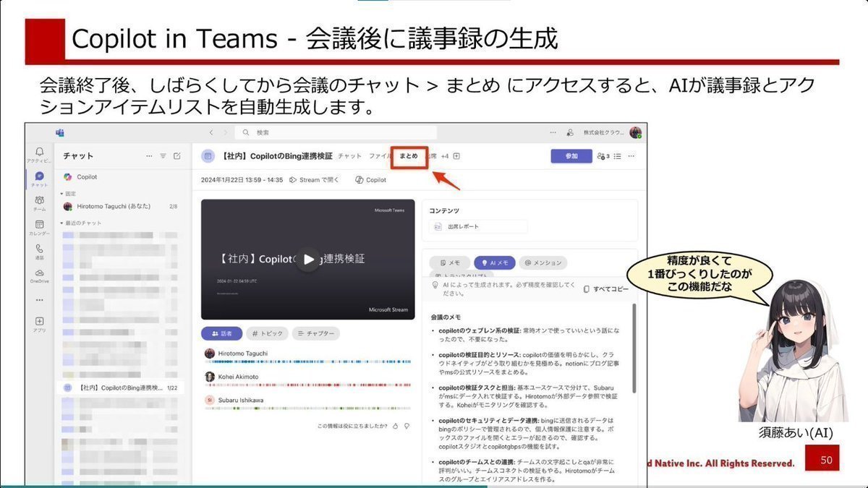The height and width of the screenshot is (488, 868).
Task: Open Copilot button below meeting title
Action: pos(371,180)
